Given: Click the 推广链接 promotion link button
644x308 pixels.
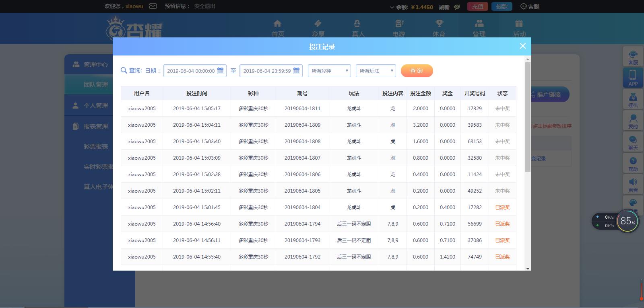Looking at the screenshot, I should pyautogui.click(x=550, y=94).
